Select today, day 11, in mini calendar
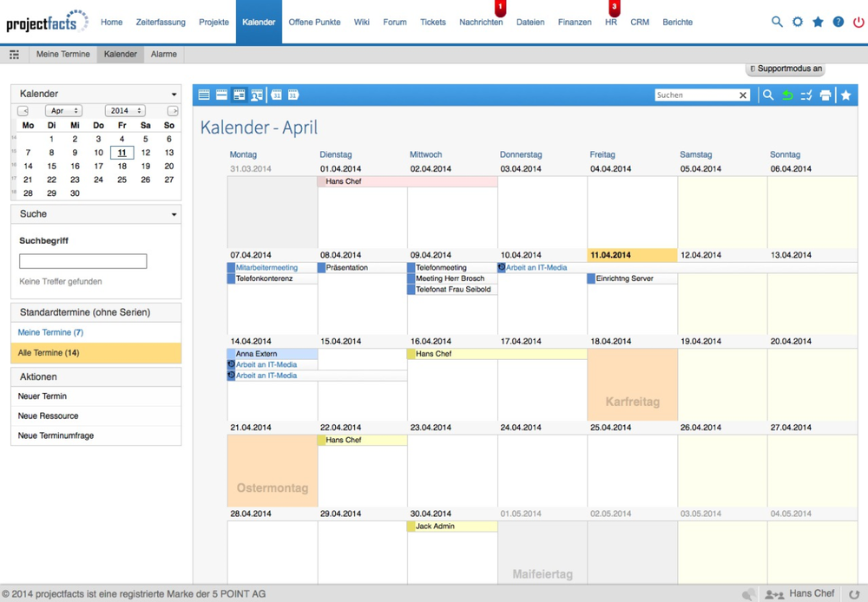The width and height of the screenshot is (868, 602). (122, 153)
